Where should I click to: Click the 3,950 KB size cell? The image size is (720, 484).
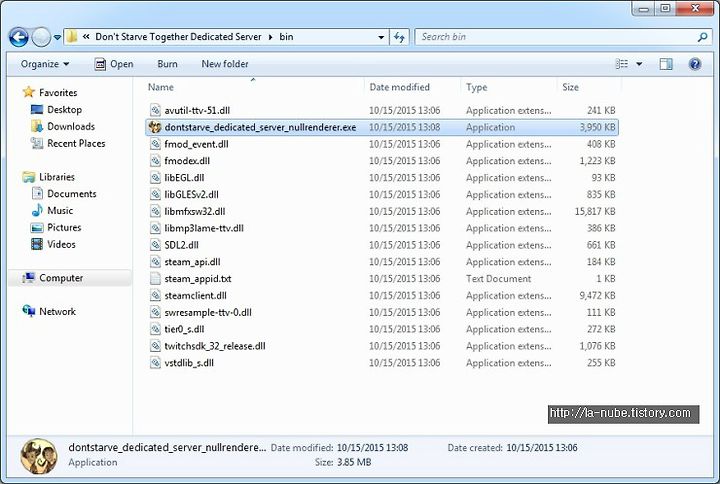(x=597, y=127)
